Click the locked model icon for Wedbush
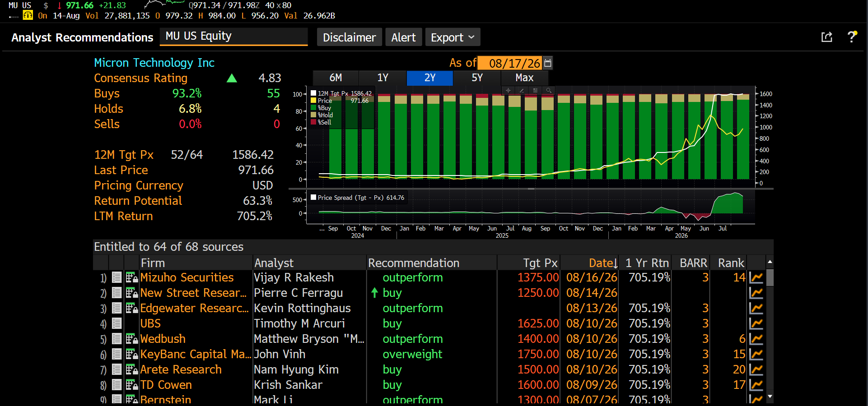 pos(131,339)
